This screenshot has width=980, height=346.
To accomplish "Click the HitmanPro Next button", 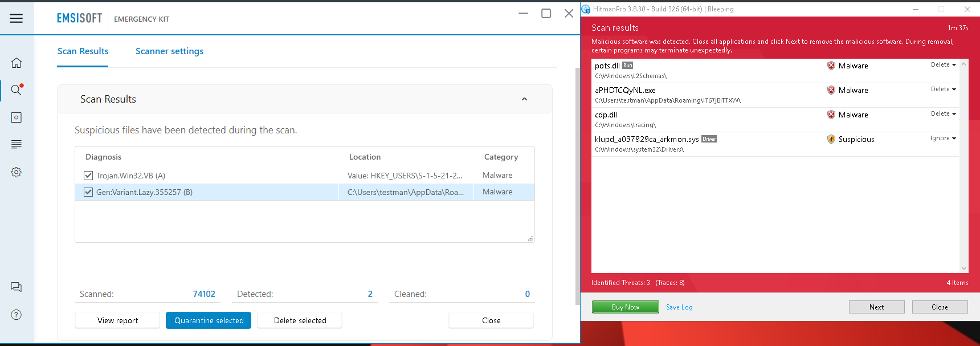I will (x=876, y=307).
